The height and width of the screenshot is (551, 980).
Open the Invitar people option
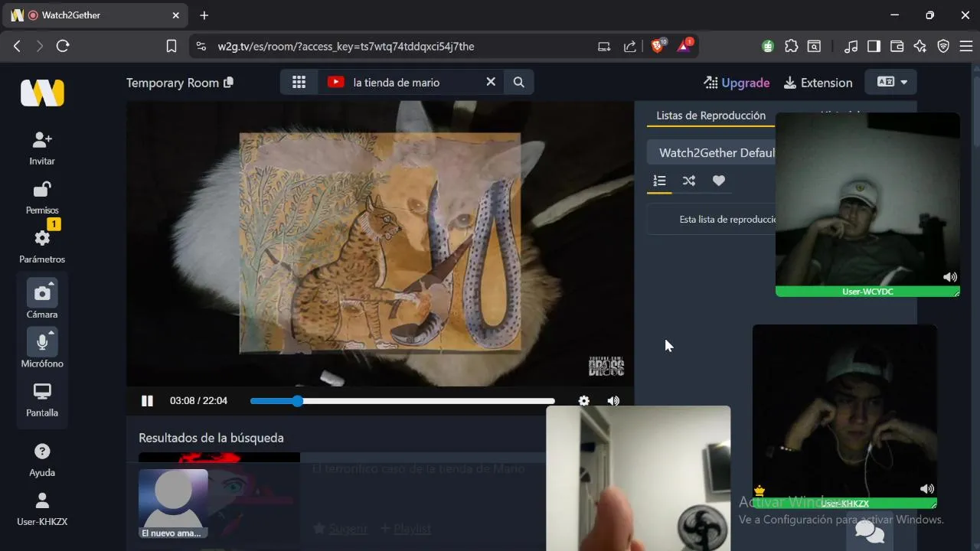[42, 148]
